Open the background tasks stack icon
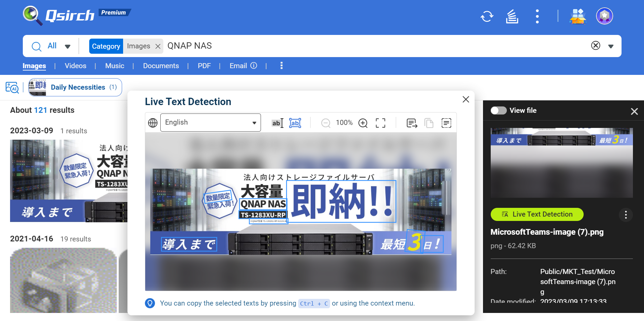This screenshot has width=644, height=321. coord(512,16)
